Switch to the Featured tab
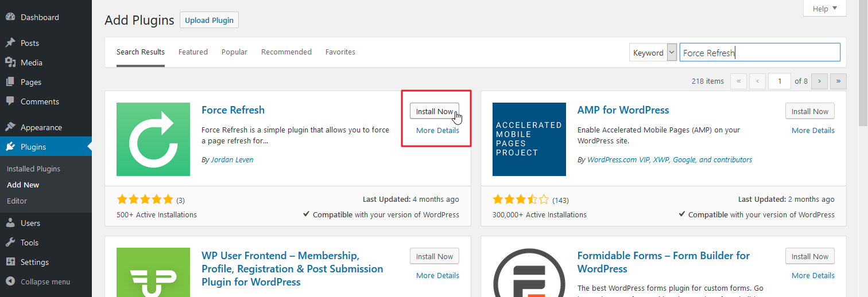Screen dimensions: 868x297 193,52
